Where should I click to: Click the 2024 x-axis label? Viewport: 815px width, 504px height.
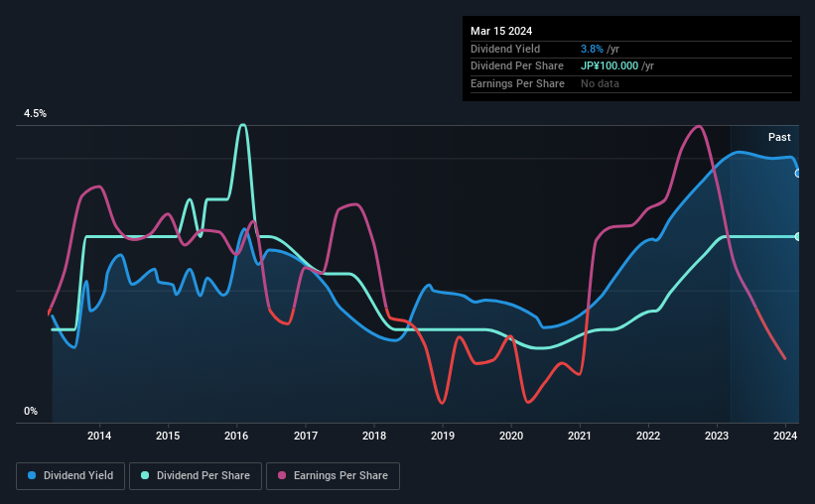pos(785,436)
